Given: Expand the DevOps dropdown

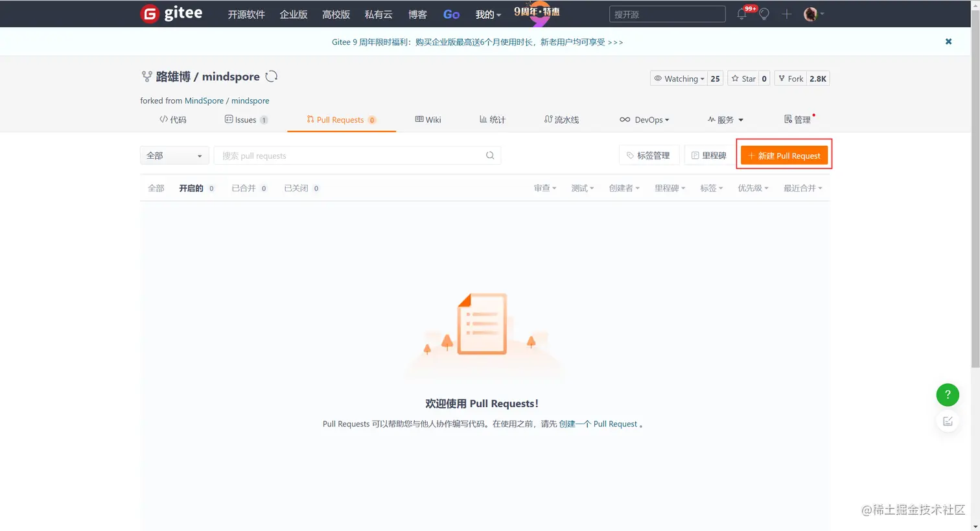Looking at the screenshot, I should (x=644, y=119).
